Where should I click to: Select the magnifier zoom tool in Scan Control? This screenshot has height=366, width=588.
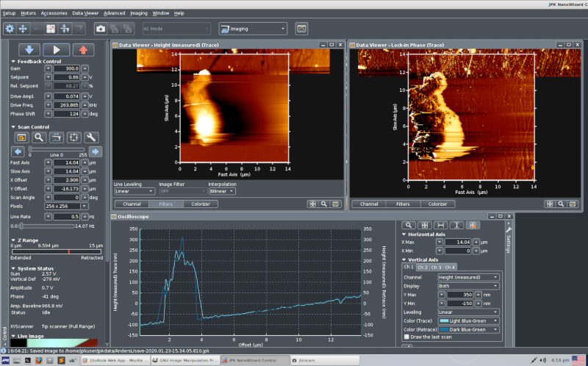[x=39, y=137]
